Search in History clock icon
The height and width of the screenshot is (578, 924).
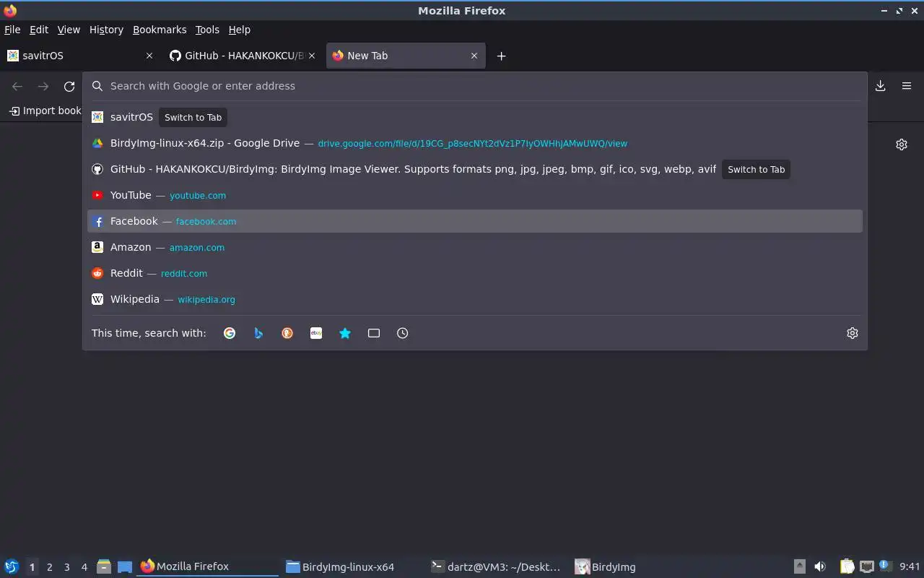pyautogui.click(x=403, y=333)
